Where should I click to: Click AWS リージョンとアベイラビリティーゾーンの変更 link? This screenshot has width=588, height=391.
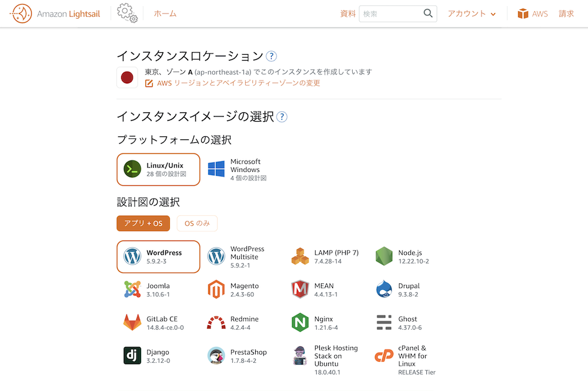[239, 83]
